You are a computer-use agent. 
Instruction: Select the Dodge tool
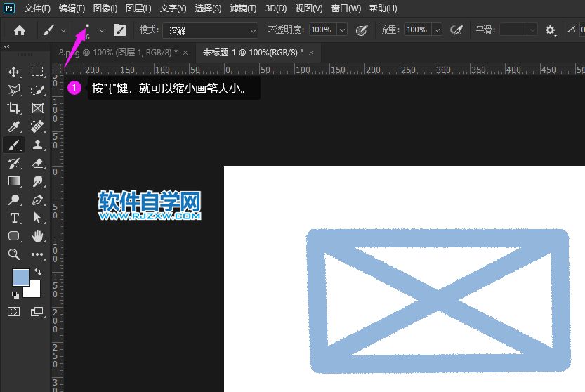(14, 200)
